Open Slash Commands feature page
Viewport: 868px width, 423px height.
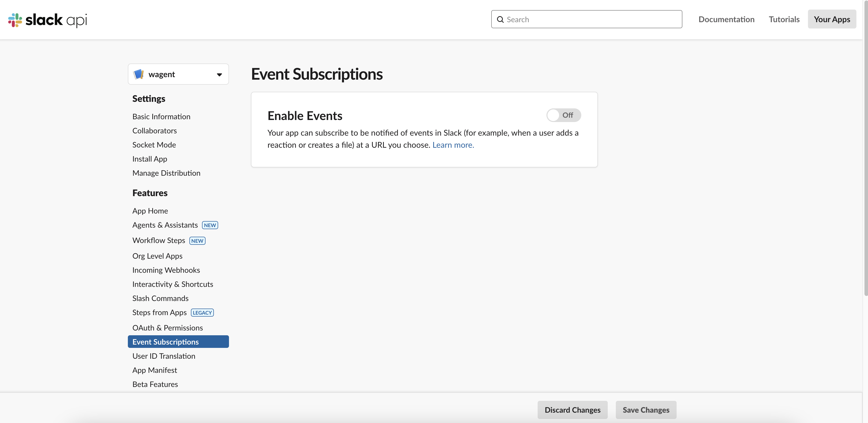pyautogui.click(x=160, y=298)
